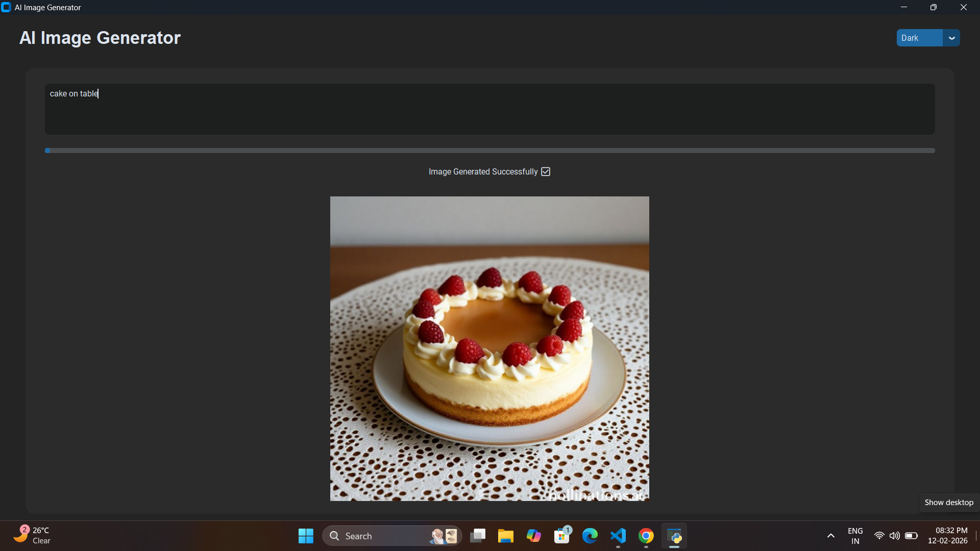Screen dimensions: 980x551
Task: Switch to Google Chrome
Action: pyautogui.click(x=646, y=536)
